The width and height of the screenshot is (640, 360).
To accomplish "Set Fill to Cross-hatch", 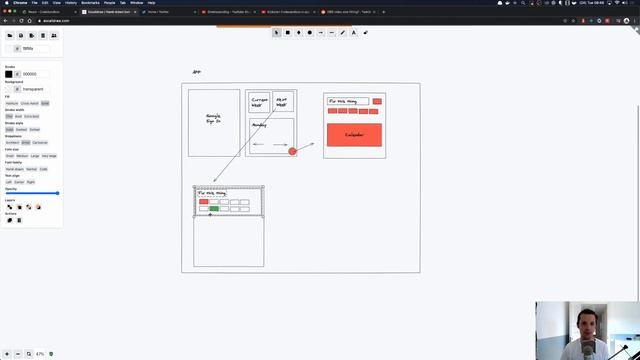I will coord(29,103).
